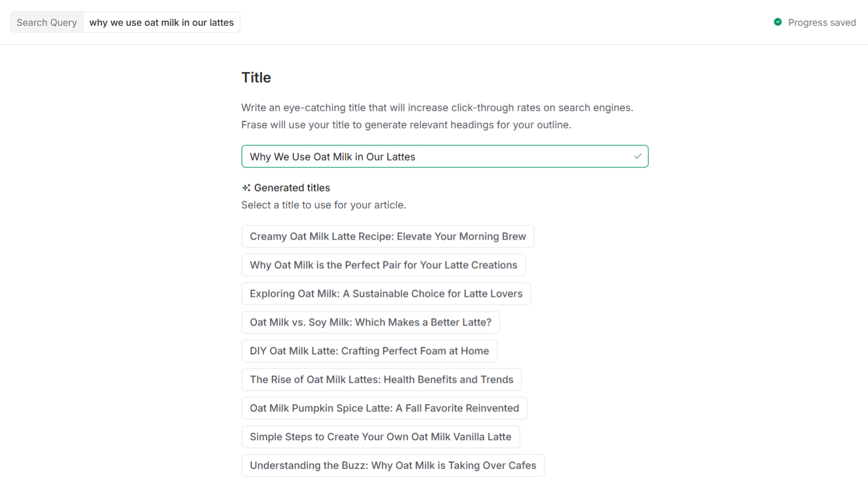Select 'Oat Milk vs. Soy Milk' title
The image size is (868, 482).
click(371, 322)
